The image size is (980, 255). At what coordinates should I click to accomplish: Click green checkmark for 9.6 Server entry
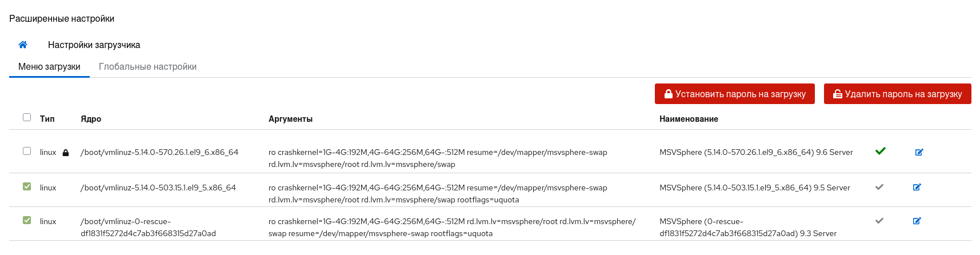(x=881, y=151)
